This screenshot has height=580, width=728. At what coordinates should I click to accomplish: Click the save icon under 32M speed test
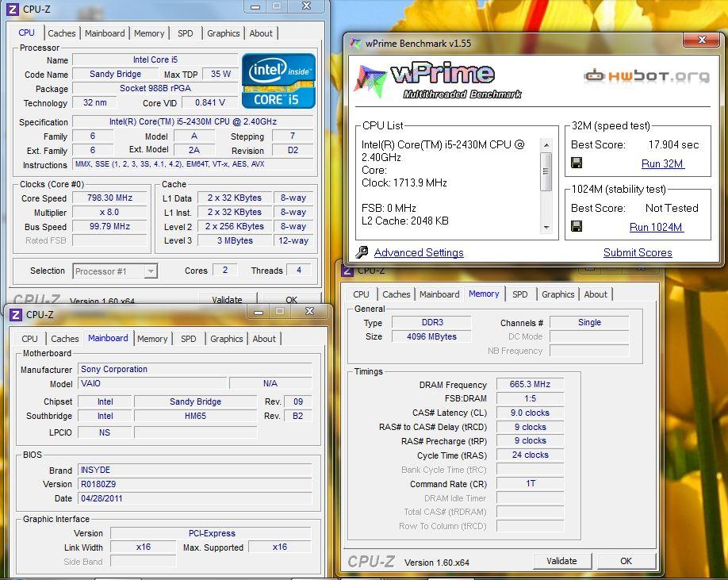[577, 163]
